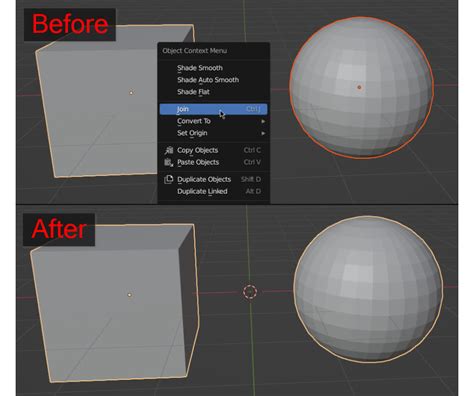474x396 pixels.
Task: Select the cube in the After viewport
Action: pyautogui.click(x=115, y=303)
